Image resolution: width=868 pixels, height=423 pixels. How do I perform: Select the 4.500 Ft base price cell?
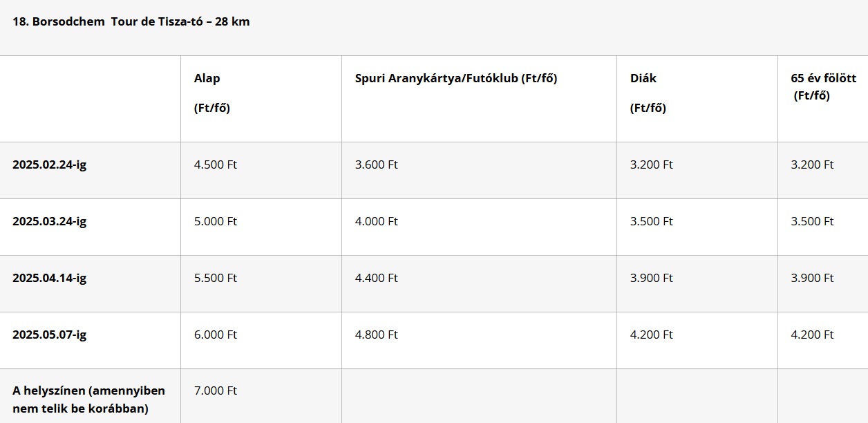[216, 164]
